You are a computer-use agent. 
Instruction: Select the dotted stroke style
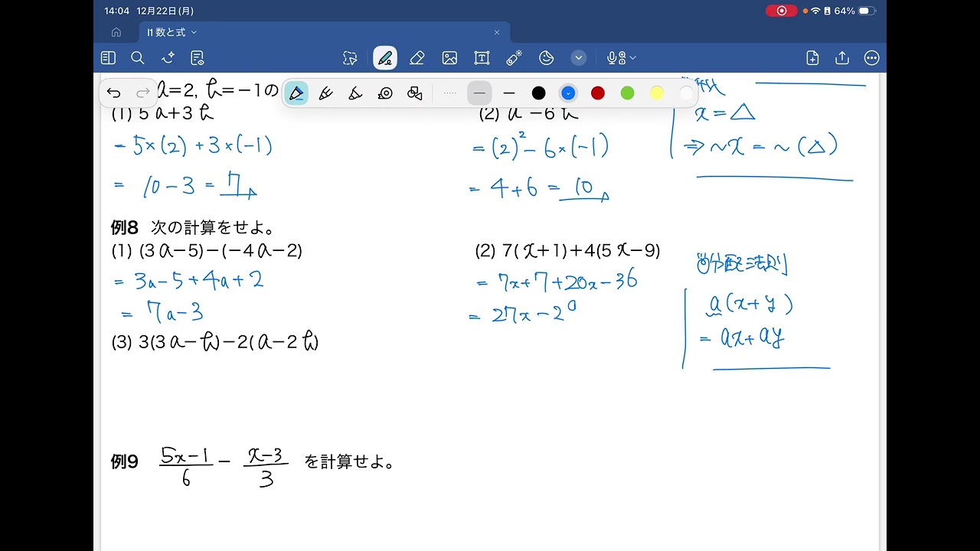(450, 93)
